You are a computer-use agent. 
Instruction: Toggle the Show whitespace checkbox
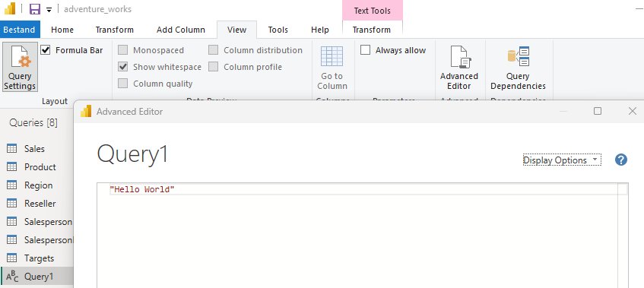point(122,67)
